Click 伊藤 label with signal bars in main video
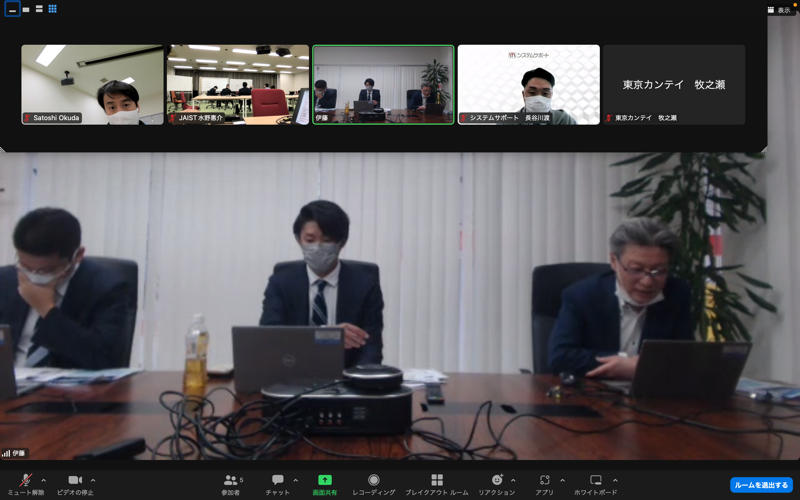800x500 pixels. pos(14,453)
